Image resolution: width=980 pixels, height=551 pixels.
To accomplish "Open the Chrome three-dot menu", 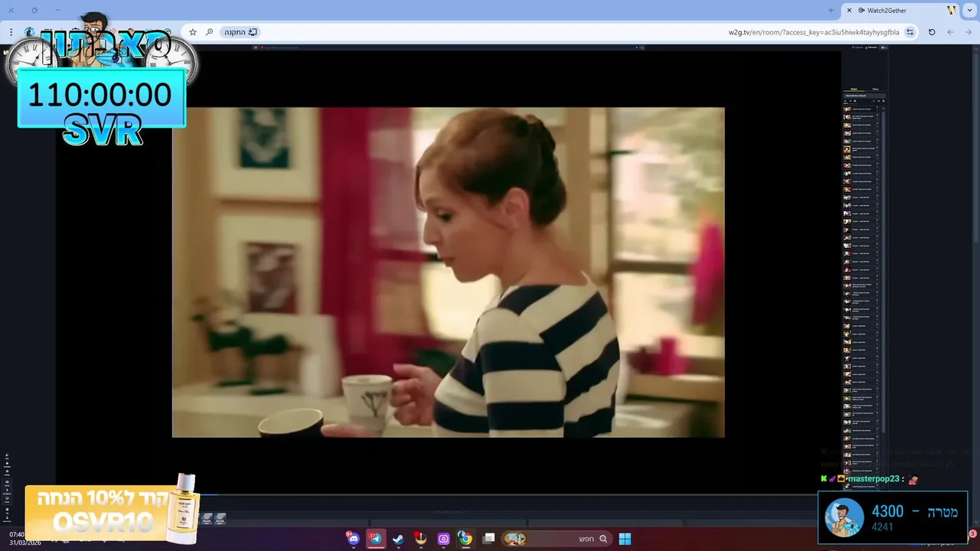I will pyautogui.click(x=11, y=32).
